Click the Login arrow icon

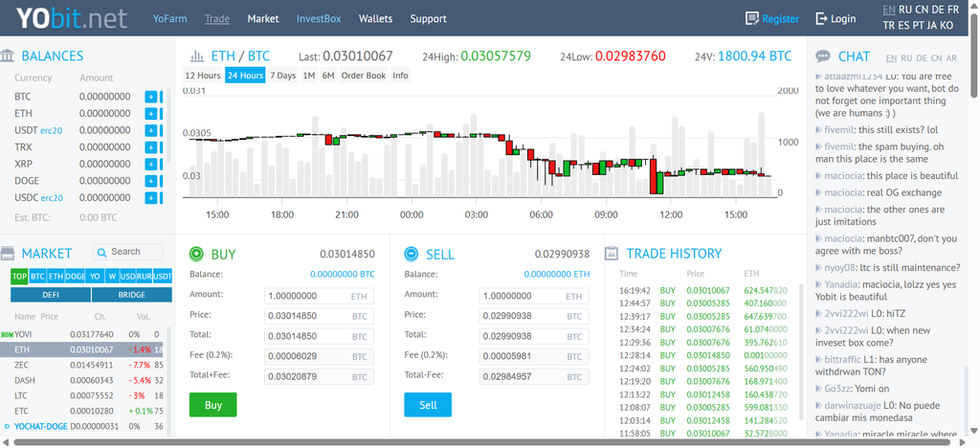[x=821, y=19]
